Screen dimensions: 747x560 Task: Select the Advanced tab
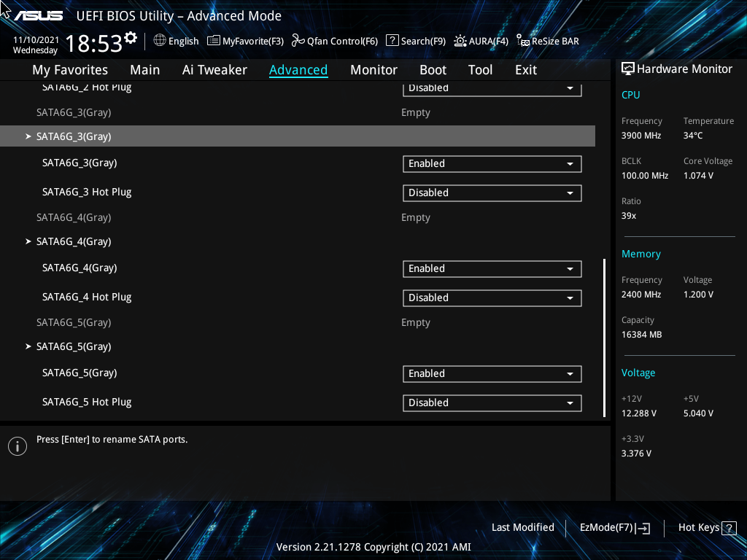(298, 70)
